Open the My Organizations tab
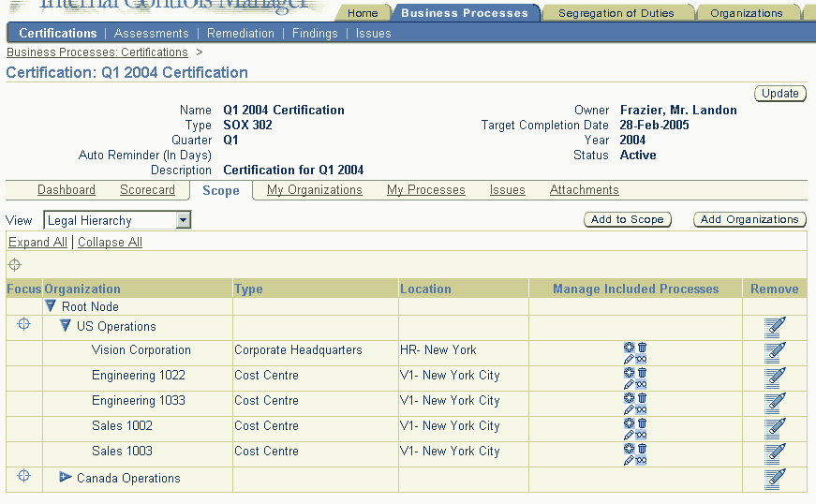 (x=315, y=190)
